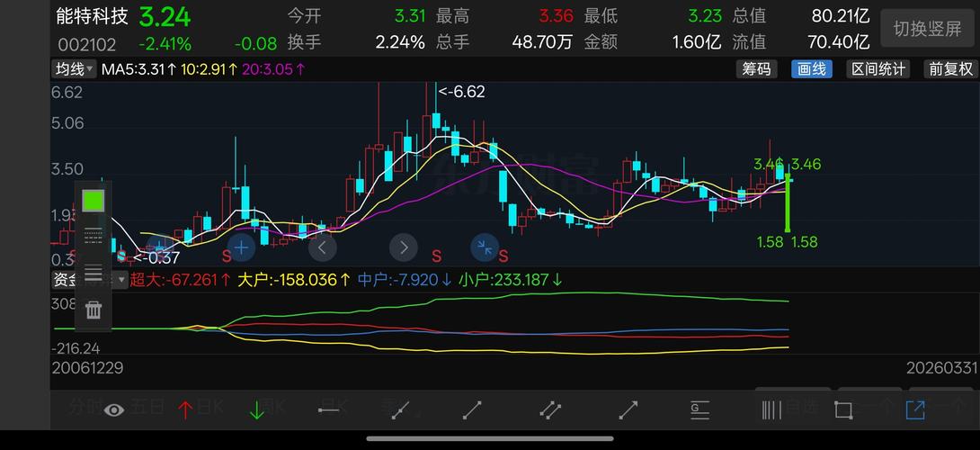Select the green down-arrow marker tool
The width and height of the screenshot is (980, 450).
pos(257,409)
